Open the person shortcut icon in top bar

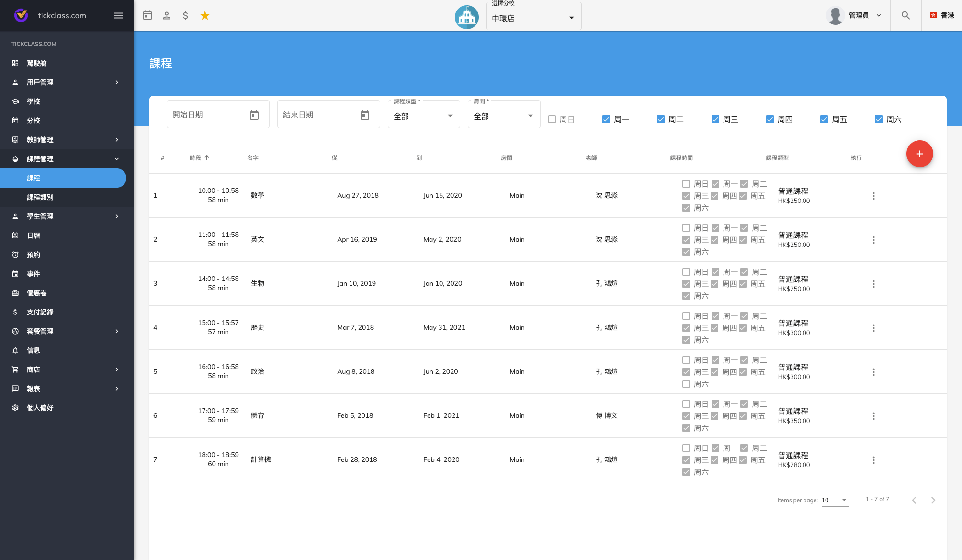167,15
